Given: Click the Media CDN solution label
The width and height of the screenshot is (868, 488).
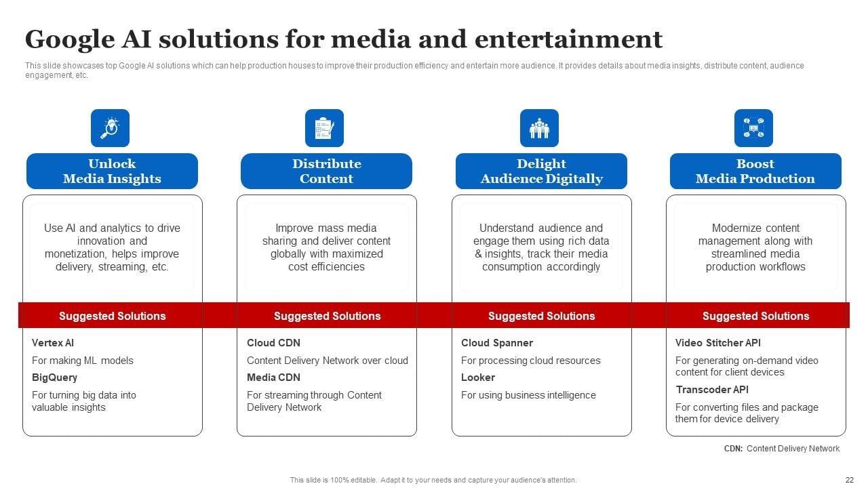Looking at the screenshot, I should pyautogui.click(x=273, y=378).
